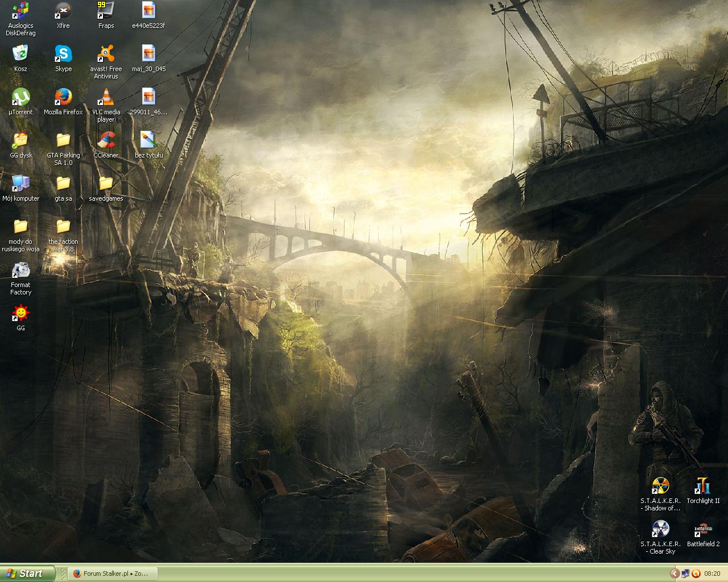Viewport: 728px width, 582px height.
Task: Select the e440e5223f image file
Action: [x=148, y=15]
